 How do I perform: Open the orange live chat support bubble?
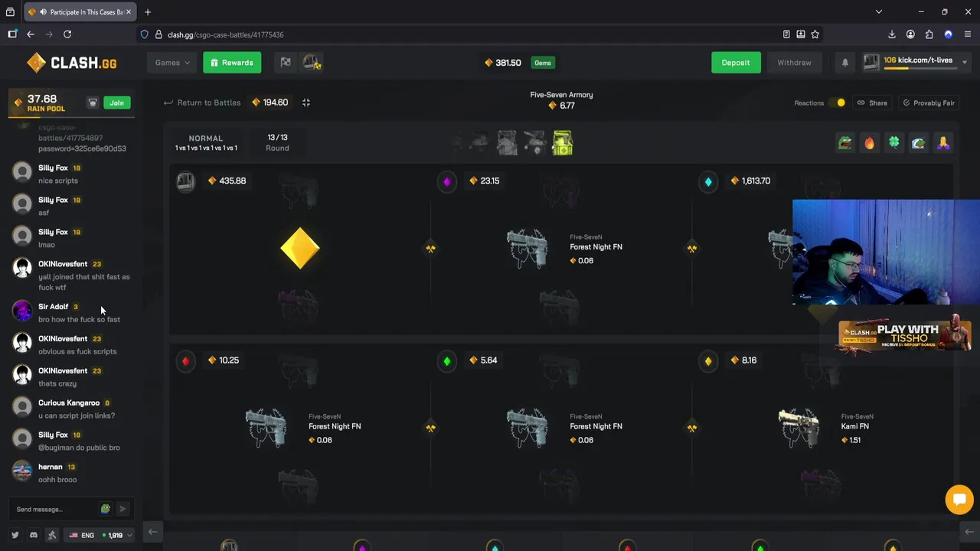click(x=959, y=500)
